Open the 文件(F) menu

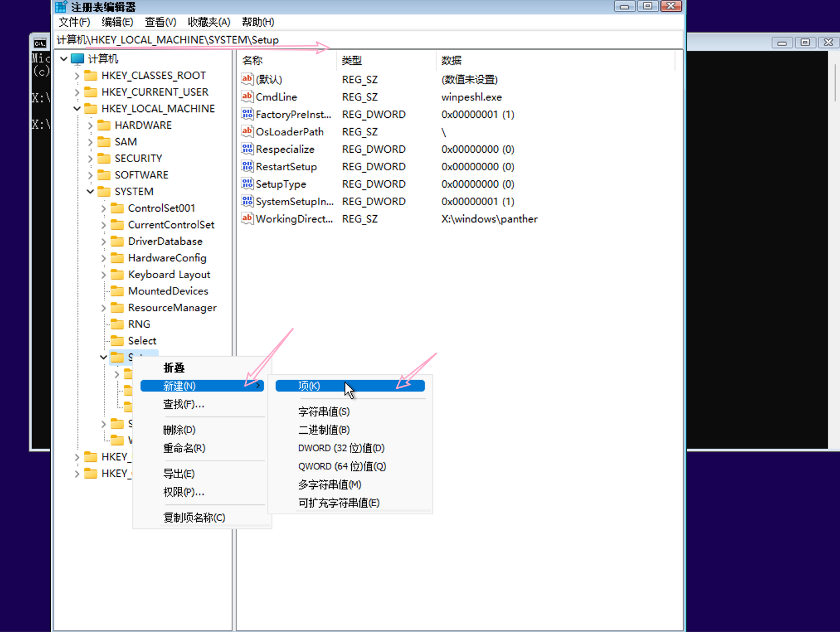tap(74, 22)
